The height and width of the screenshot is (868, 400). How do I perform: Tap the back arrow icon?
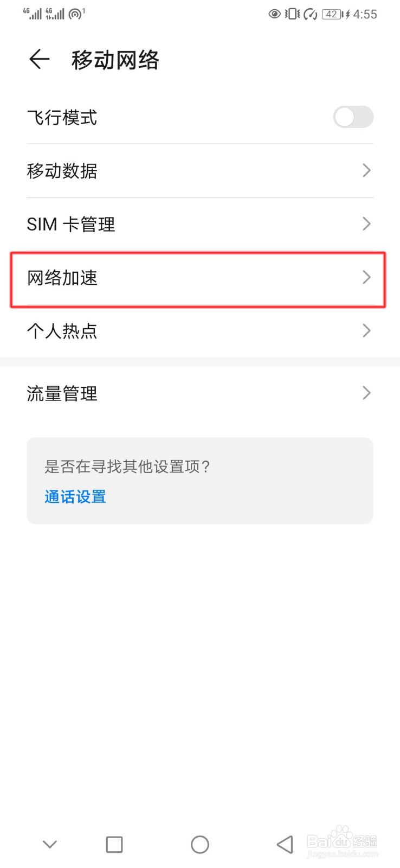coord(40,59)
